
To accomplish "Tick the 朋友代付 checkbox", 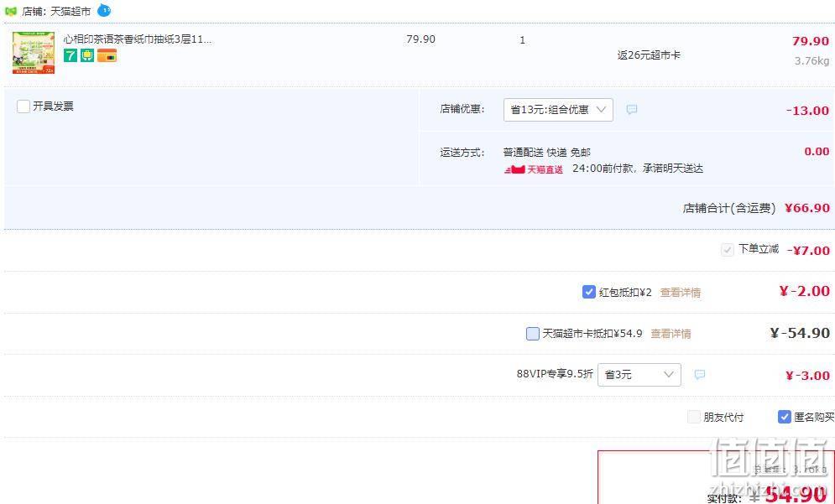I will pyautogui.click(x=694, y=417).
